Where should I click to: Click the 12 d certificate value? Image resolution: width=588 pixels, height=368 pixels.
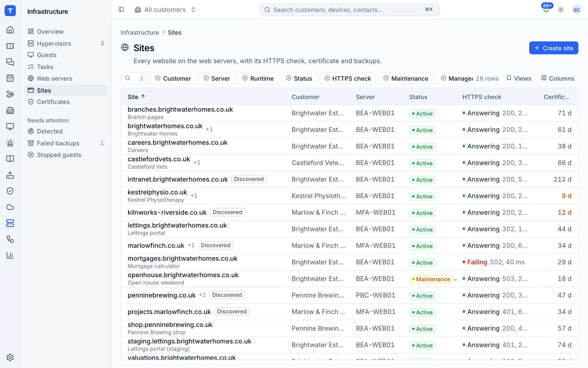click(x=564, y=213)
